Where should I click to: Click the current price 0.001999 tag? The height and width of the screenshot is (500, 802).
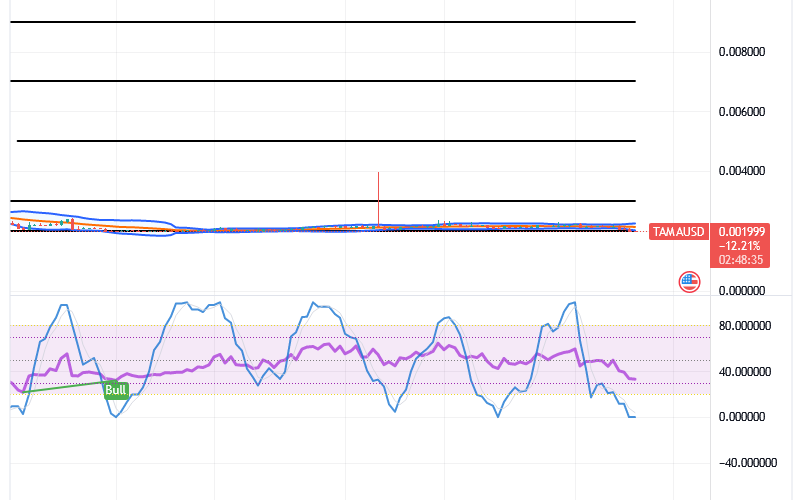(x=741, y=232)
